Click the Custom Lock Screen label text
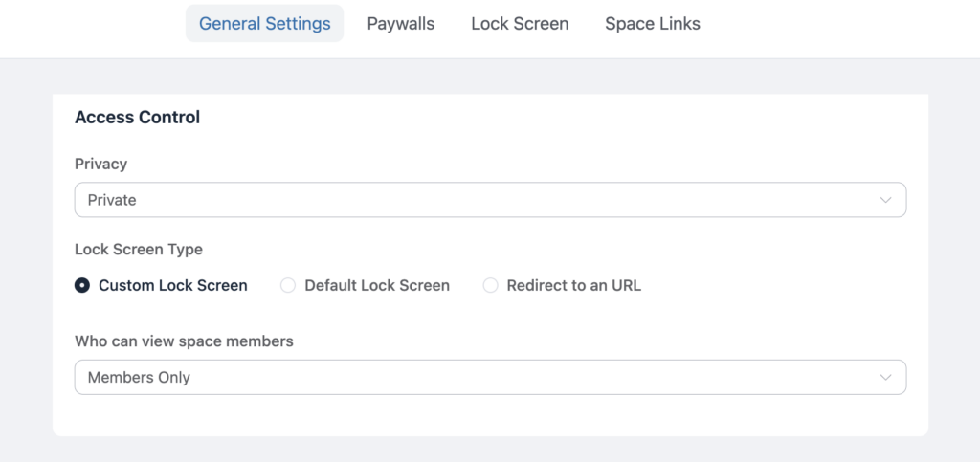The width and height of the screenshot is (980, 462). pos(173,285)
